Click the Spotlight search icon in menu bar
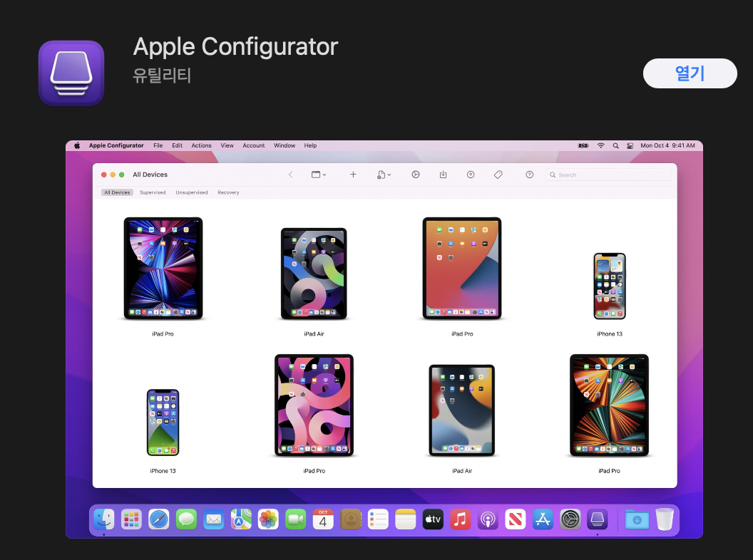753x560 pixels. [615, 145]
